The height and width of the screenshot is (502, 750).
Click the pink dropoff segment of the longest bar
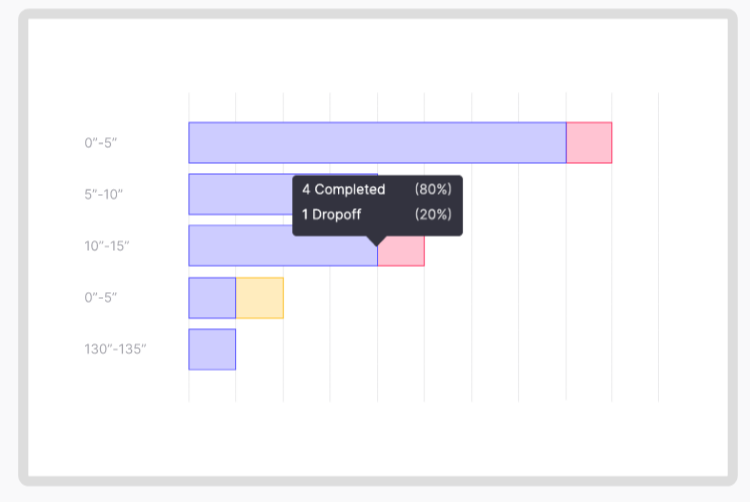pos(589,143)
